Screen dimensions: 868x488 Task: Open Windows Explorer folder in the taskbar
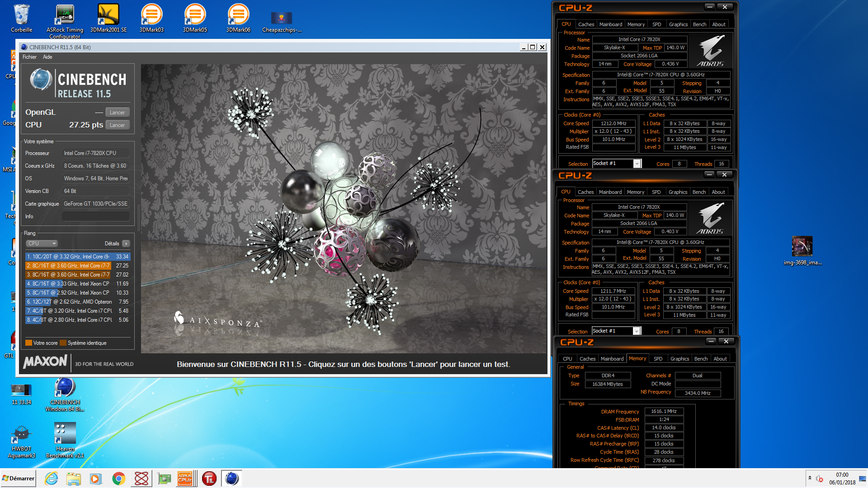pyautogui.click(x=74, y=479)
